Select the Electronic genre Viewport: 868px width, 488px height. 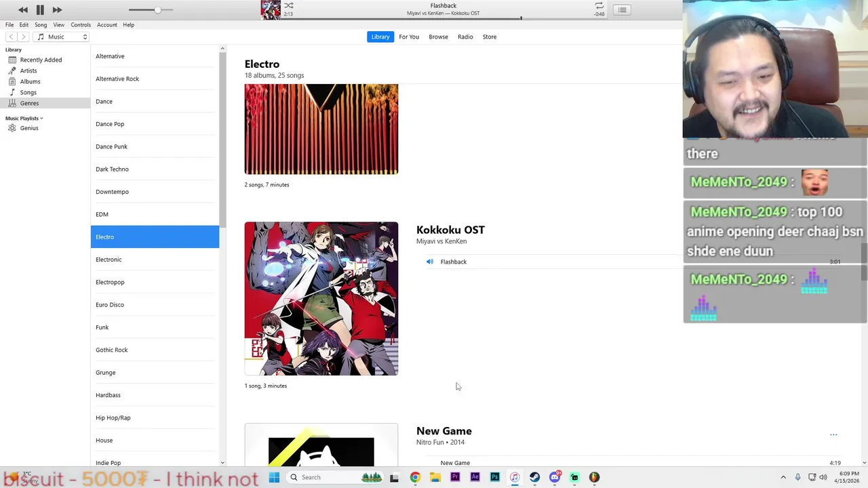coord(155,260)
